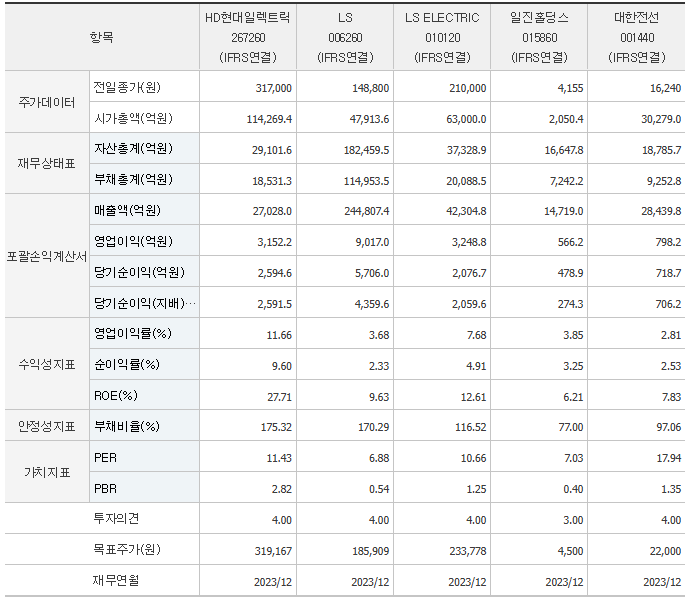Select closing price value 210,000
Image resolution: width=685 pixels, height=598 pixels.
pos(467,88)
